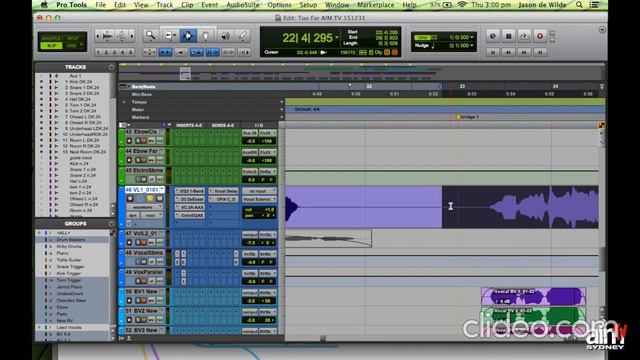Open track 46 Vocal Submix output selector
640x360 pixels.
(259, 199)
